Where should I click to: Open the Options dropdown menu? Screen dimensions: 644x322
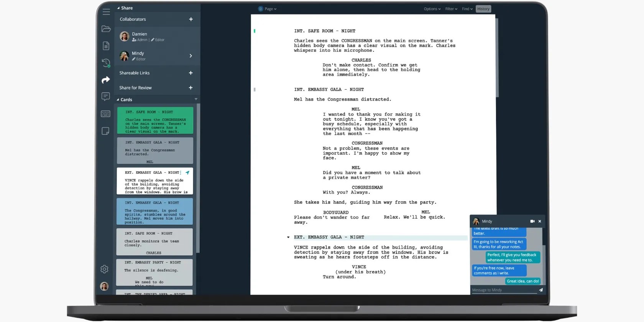pos(432,9)
